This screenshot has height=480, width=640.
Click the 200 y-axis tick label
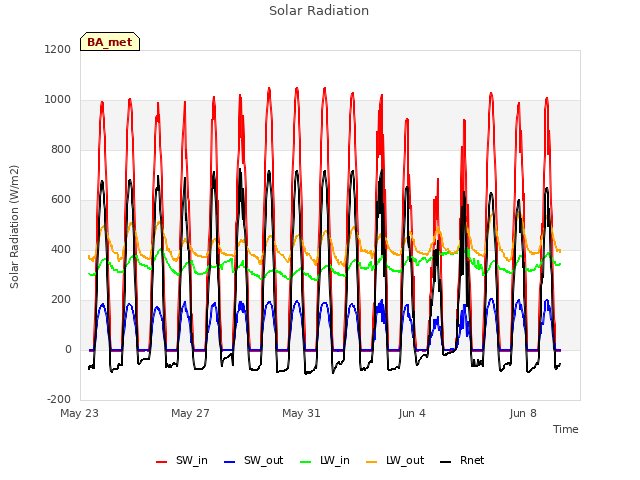[x=61, y=300]
